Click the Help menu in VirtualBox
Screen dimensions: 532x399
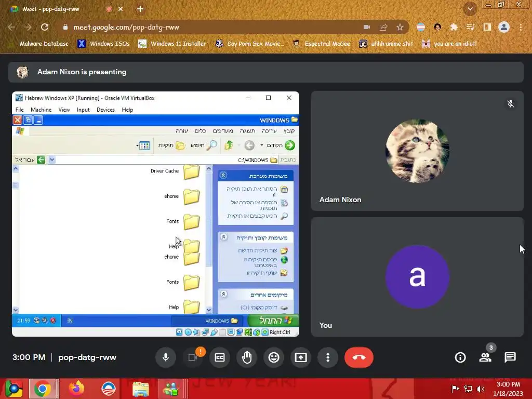pos(127,110)
